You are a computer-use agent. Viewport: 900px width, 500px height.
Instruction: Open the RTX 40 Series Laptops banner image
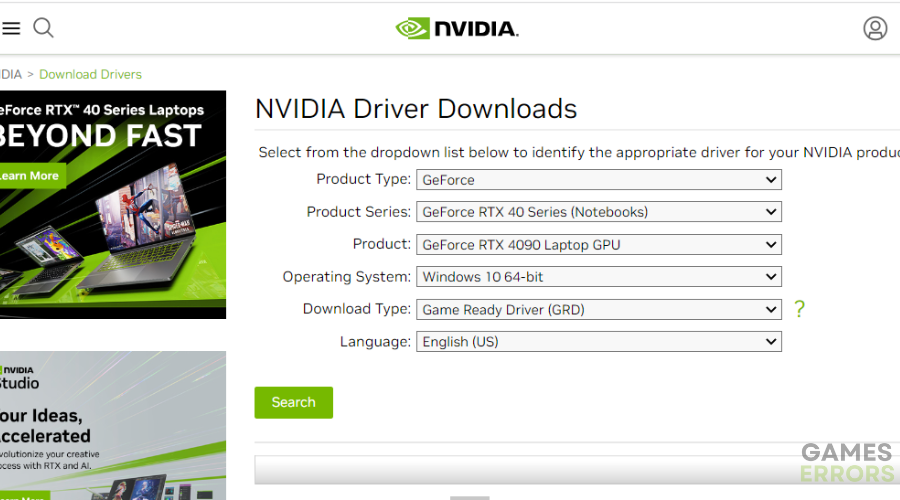pyautogui.click(x=113, y=204)
